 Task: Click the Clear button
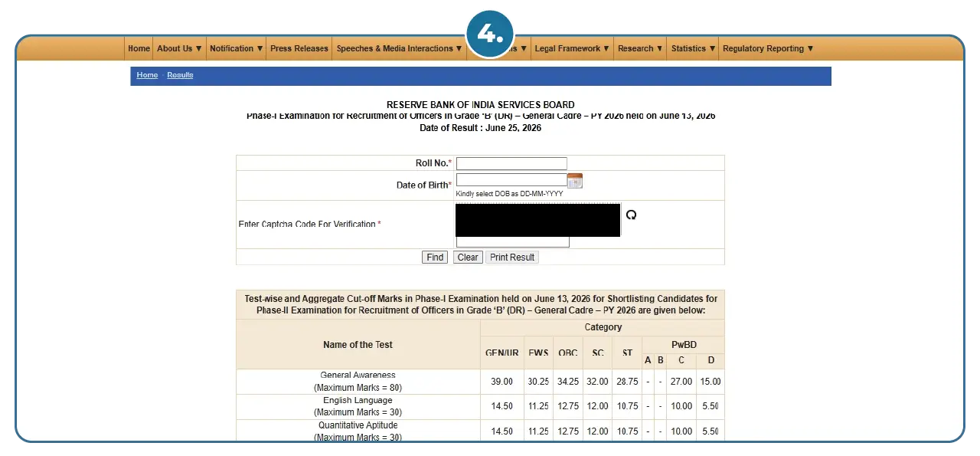coord(468,258)
